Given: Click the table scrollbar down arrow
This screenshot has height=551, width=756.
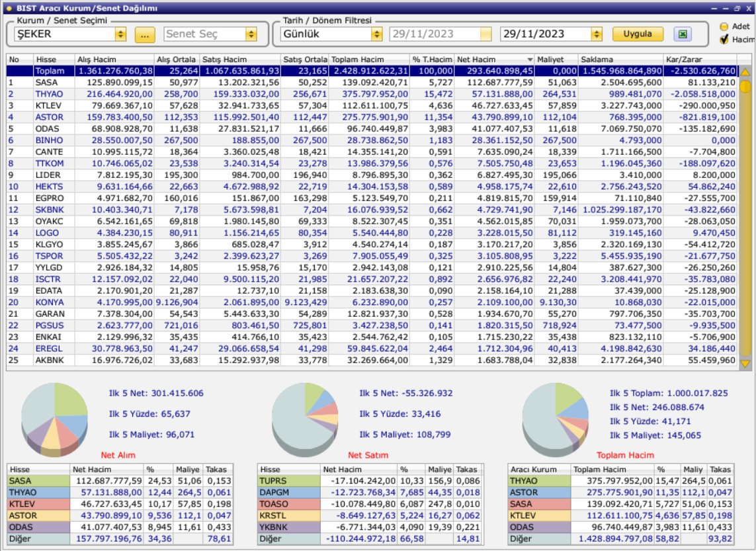Looking at the screenshot, I should pyautogui.click(x=745, y=364).
